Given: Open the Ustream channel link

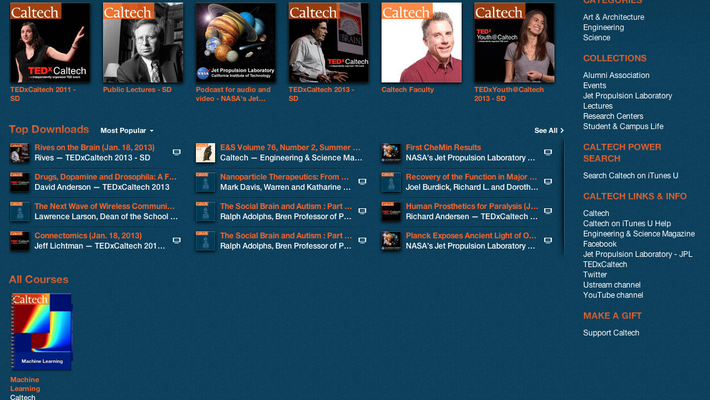Looking at the screenshot, I should [612, 285].
